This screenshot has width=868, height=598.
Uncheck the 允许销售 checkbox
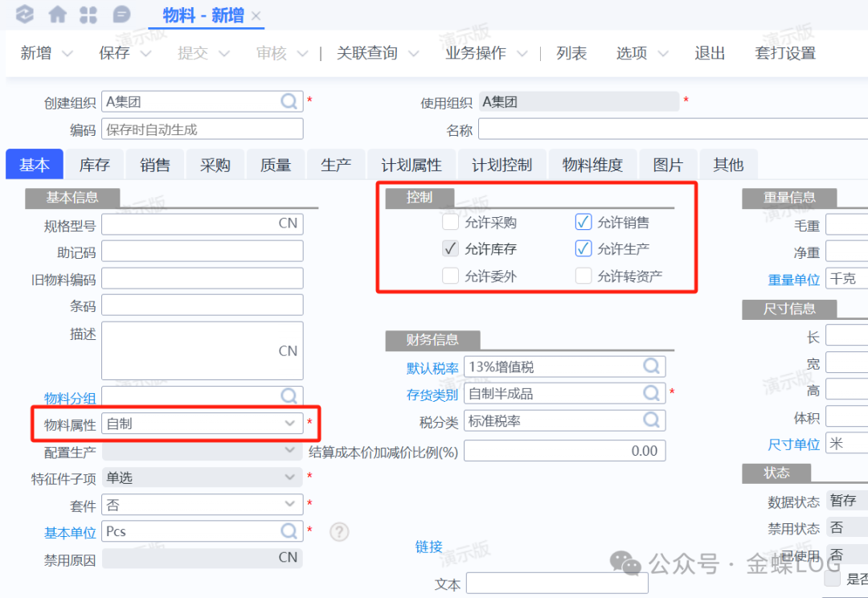[583, 223]
